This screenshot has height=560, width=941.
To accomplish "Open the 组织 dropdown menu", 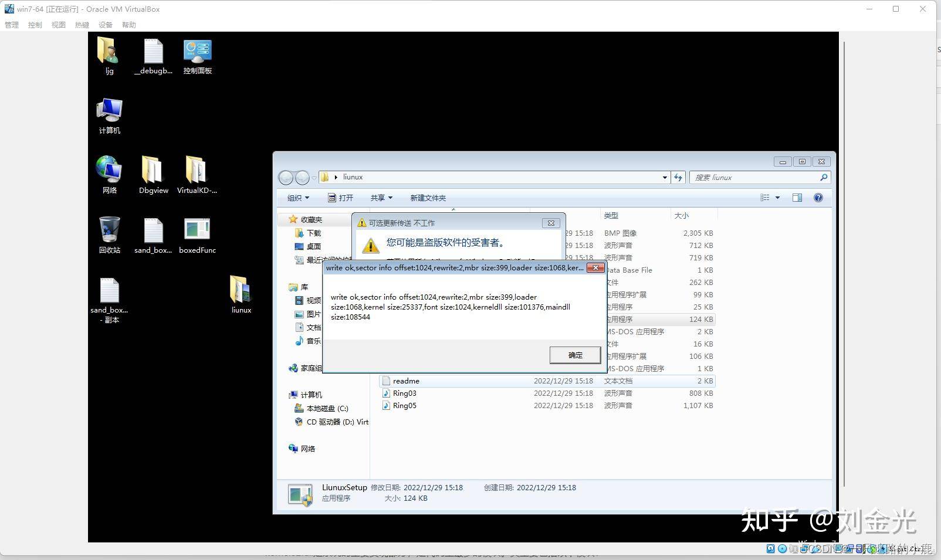I will [x=298, y=198].
